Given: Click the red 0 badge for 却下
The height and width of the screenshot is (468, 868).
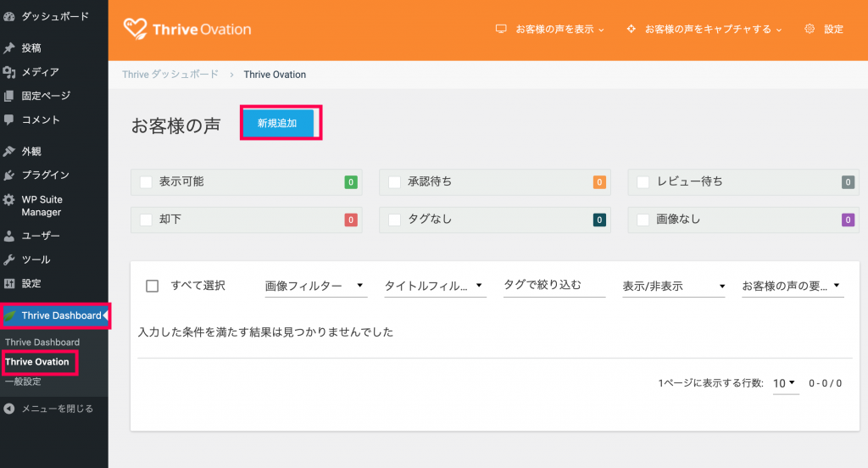Looking at the screenshot, I should point(351,220).
